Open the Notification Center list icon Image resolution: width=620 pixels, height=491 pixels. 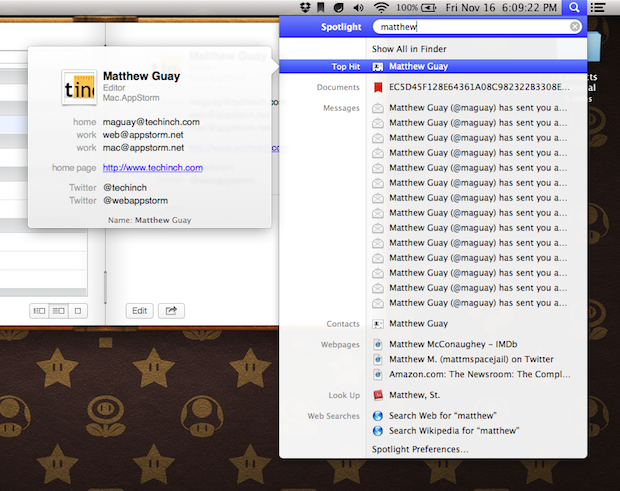tap(598, 8)
